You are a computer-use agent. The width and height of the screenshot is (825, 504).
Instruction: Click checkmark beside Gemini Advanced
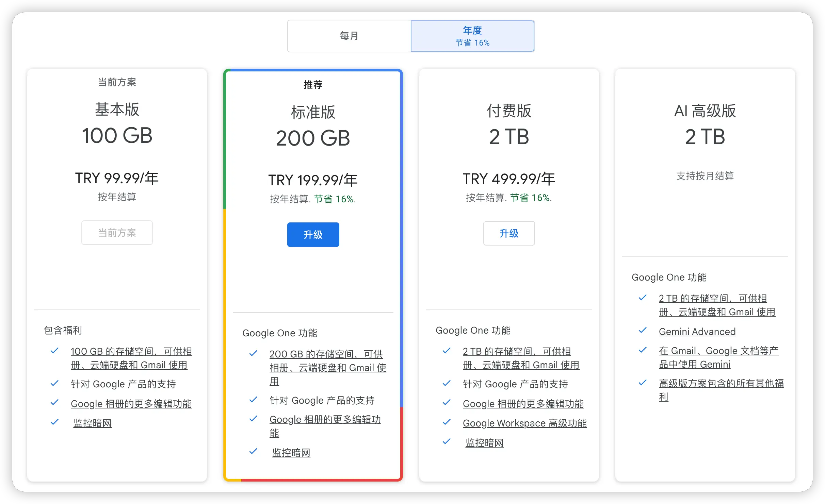click(643, 330)
